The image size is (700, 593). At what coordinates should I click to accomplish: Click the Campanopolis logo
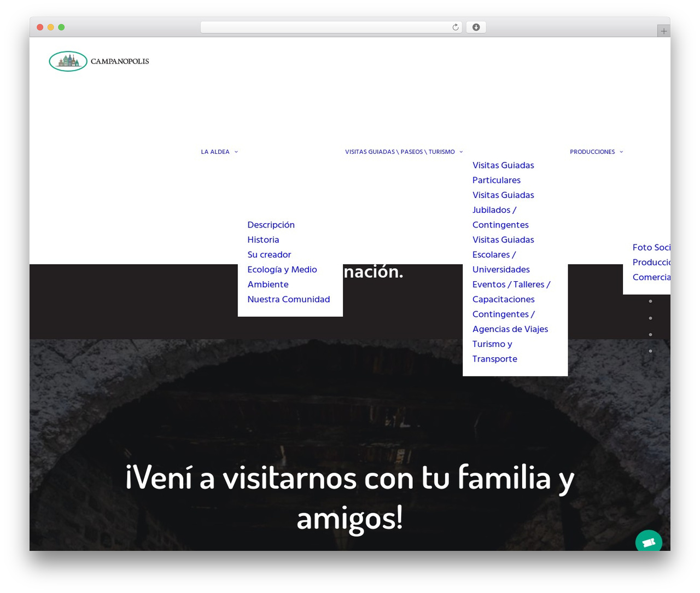99,61
